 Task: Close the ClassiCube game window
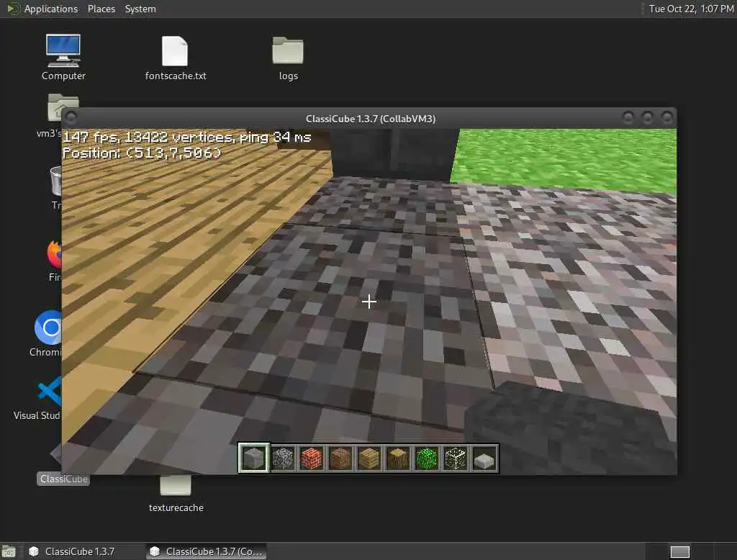[x=666, y=117]
